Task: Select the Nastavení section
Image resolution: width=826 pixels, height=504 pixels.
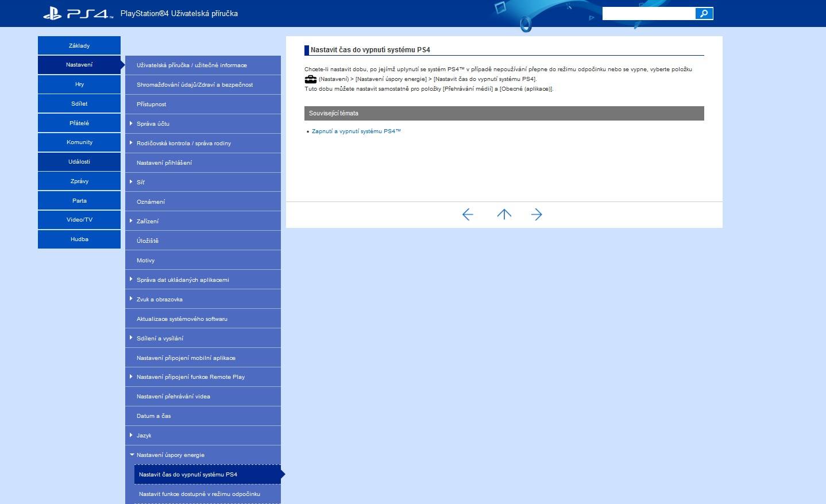Action: click(79, 65)
